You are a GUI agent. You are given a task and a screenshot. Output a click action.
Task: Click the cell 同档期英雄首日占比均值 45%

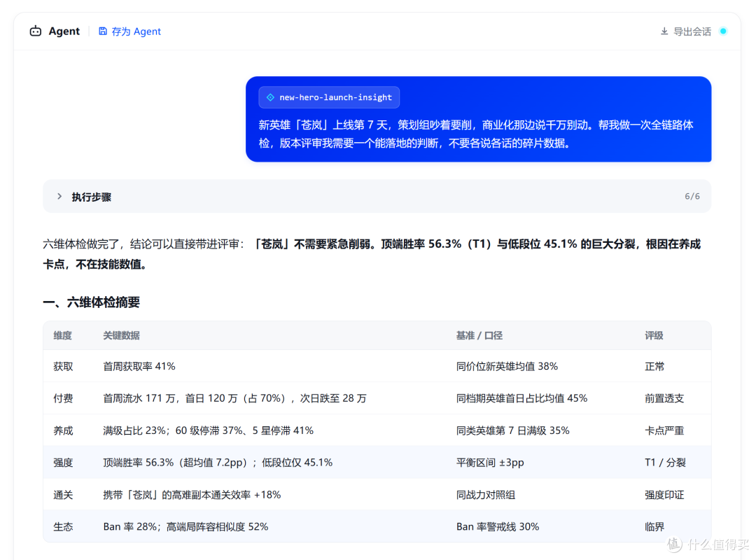[521, 398]
